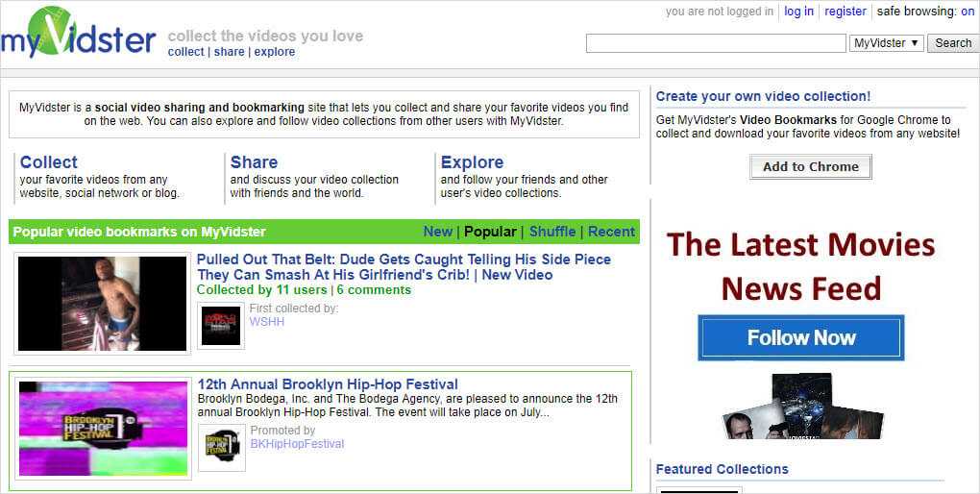The width and height of the screenshot is (980, 494).
Task: Click the search text field
Action: [716, 43]
